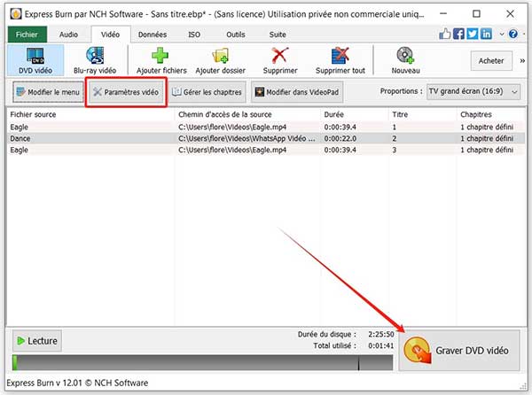Click the Total utilisé value 0:01:41
The image size is (532, 395).
click(381, 346)
